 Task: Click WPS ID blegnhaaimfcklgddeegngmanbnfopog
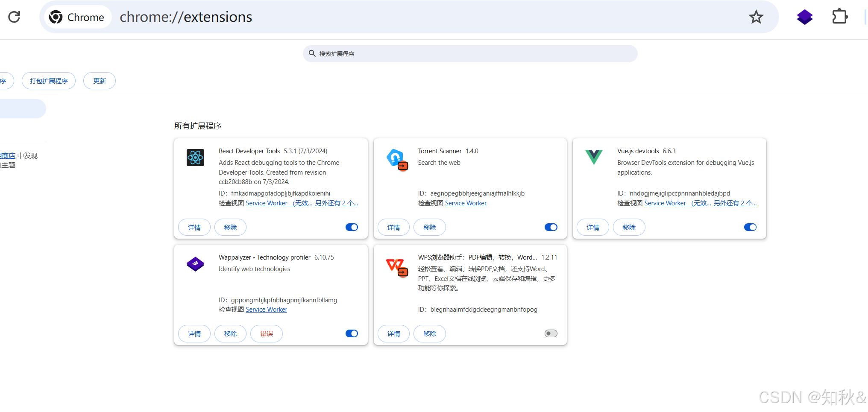tap(484, 310)
